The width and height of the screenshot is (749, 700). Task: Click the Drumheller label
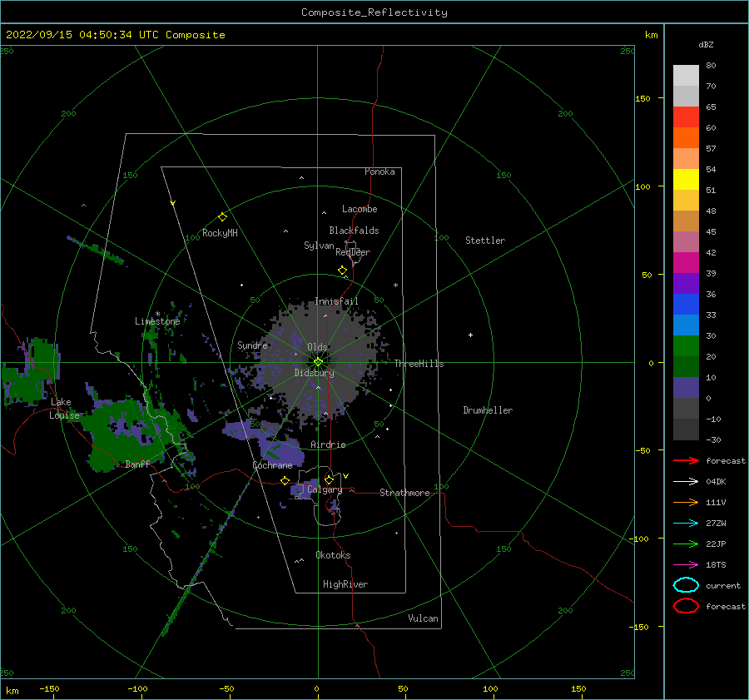(x=488, y=410)
